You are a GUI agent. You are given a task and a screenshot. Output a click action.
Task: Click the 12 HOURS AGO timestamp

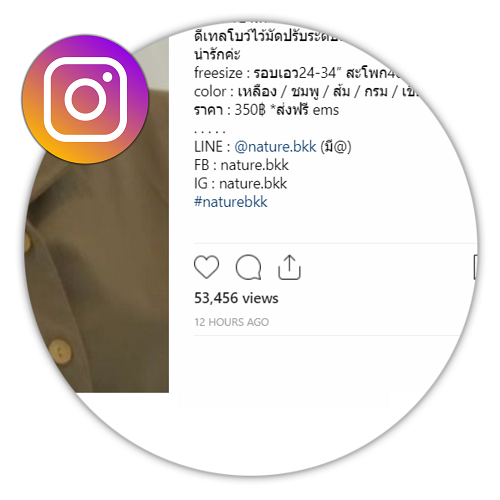232,322
